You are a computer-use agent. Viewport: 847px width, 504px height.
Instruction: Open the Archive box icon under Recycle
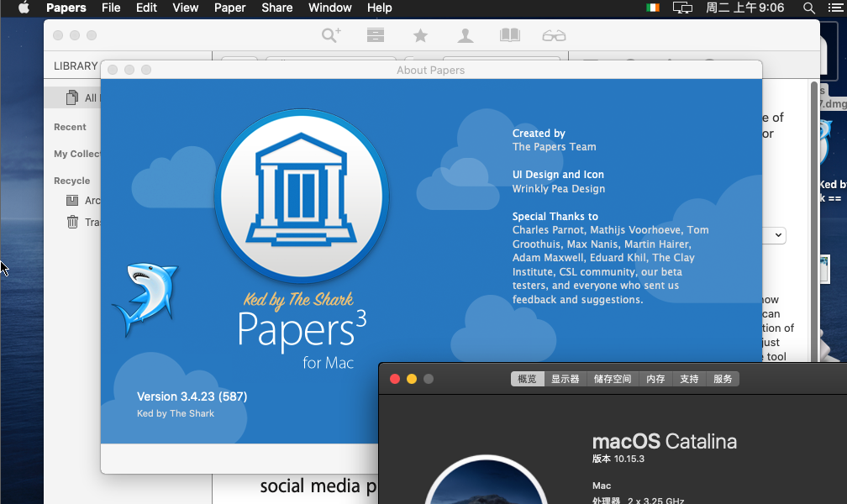click(72, 201)
